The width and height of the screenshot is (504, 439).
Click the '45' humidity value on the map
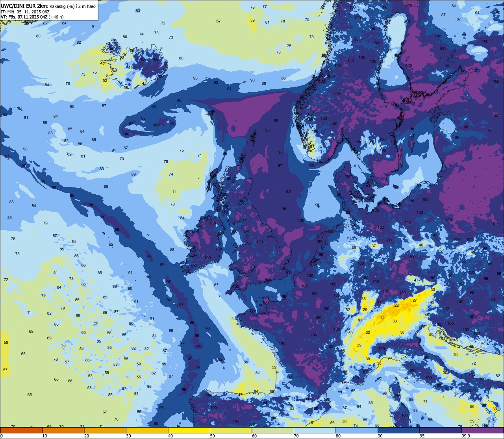click(427, 315)
